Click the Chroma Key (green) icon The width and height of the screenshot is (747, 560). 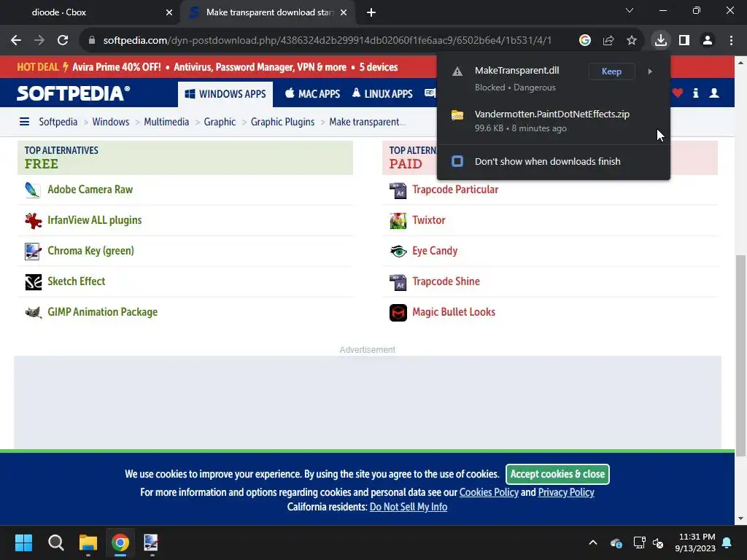tap(33, 251)
